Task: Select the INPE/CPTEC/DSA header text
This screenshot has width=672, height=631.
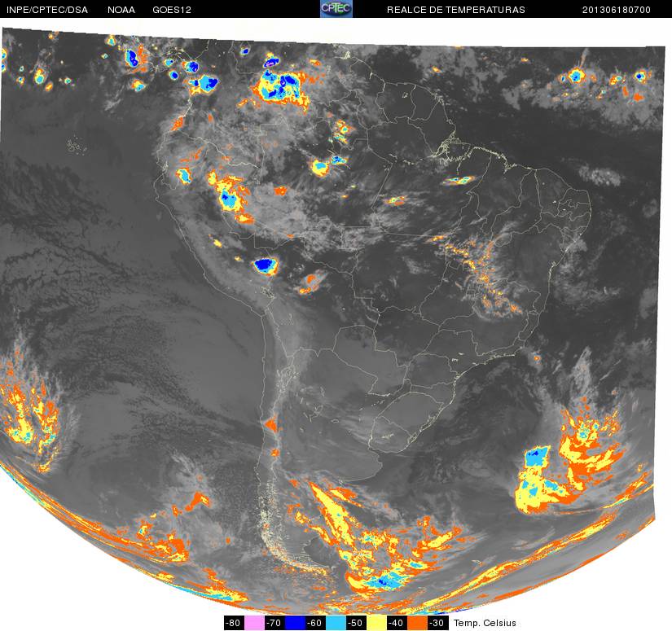Action: pyautogui.click(x=47, y=10)
